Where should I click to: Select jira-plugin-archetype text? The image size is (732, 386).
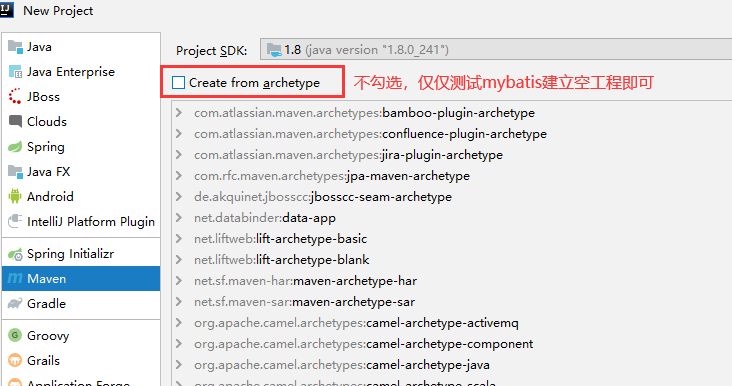click(442, 155)
